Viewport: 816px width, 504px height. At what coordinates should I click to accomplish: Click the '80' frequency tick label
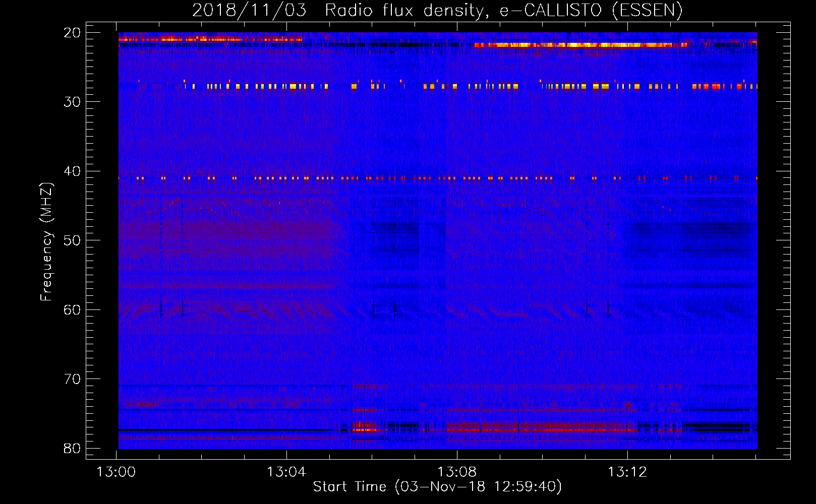73,449
